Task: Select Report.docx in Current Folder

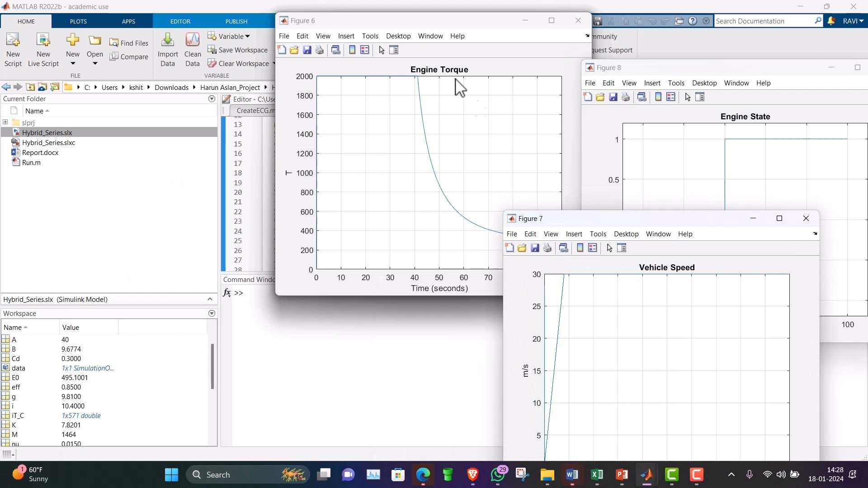Action: pos(40,153)
